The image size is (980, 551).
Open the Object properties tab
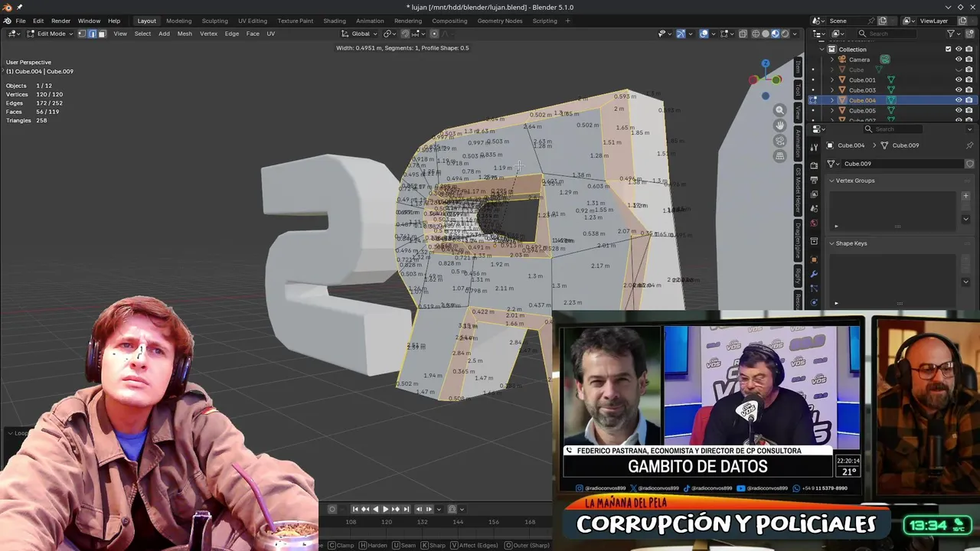[x=814, y=259]
